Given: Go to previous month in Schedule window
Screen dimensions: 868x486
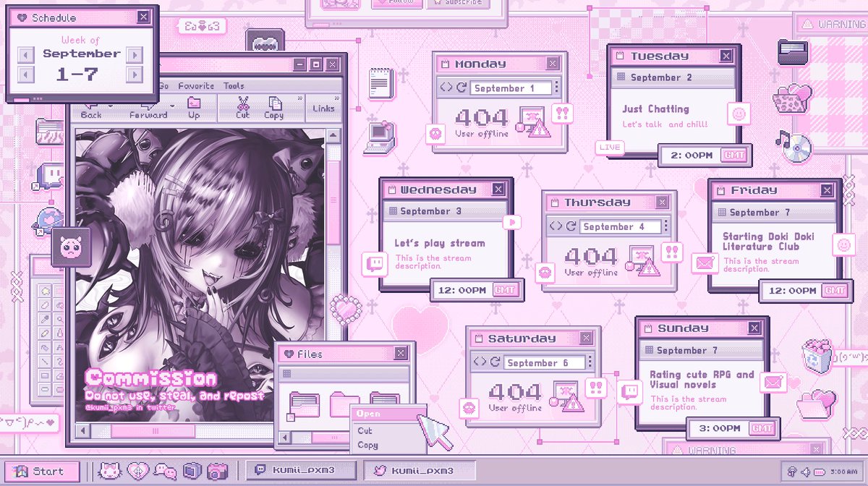Looking at the screenshot, I should tap(25, 55).
